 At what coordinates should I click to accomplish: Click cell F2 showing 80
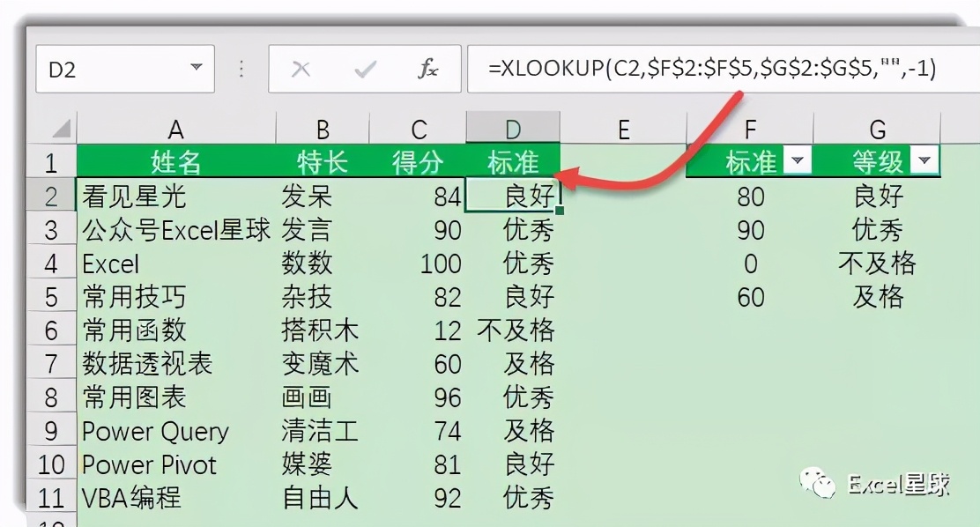749,197
